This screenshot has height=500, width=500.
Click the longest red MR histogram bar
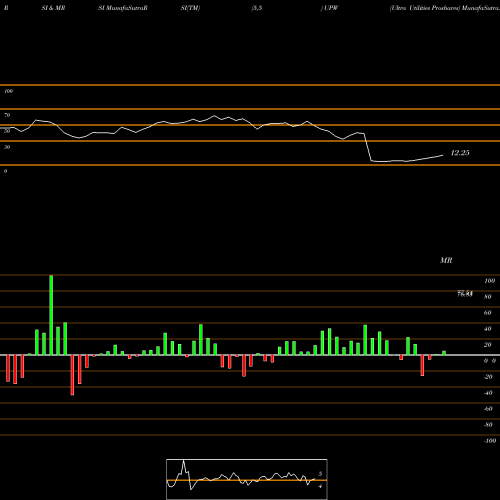click(x=72, y=375)
